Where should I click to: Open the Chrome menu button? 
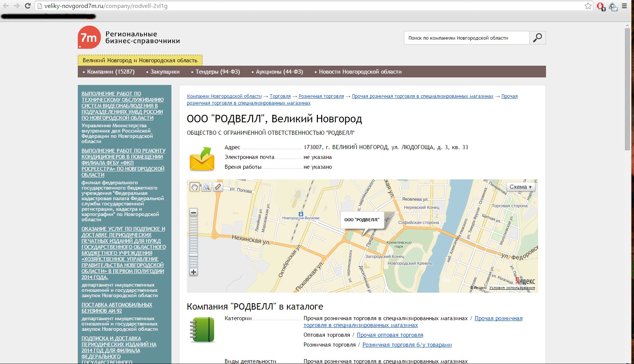(625, 6)
